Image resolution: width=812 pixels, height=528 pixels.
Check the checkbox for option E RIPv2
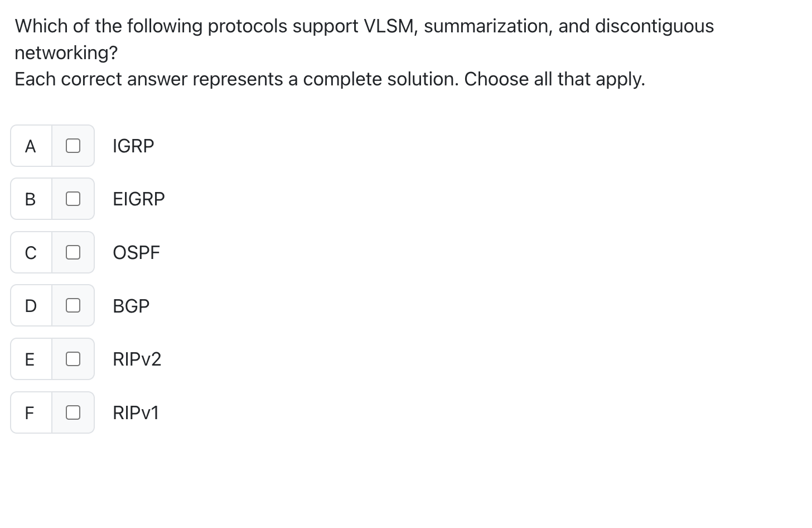pyautogui.click(x=73, y=359)
